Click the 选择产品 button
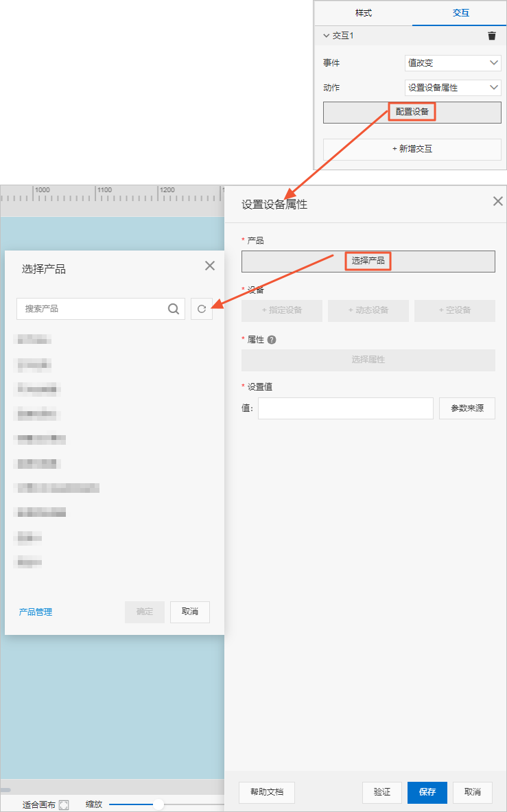507x812 pixels. [x=368, y=261]
